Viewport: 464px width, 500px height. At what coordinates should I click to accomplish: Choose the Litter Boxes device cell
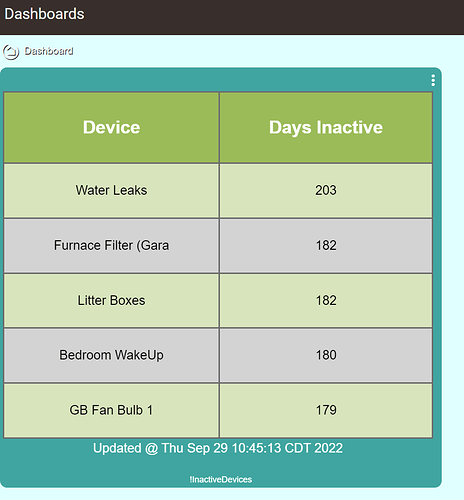click(111, 301)
